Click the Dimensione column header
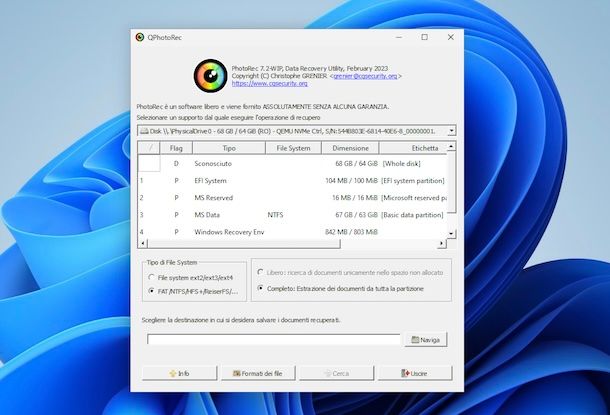The image size is (610, 415). (350, 148)
